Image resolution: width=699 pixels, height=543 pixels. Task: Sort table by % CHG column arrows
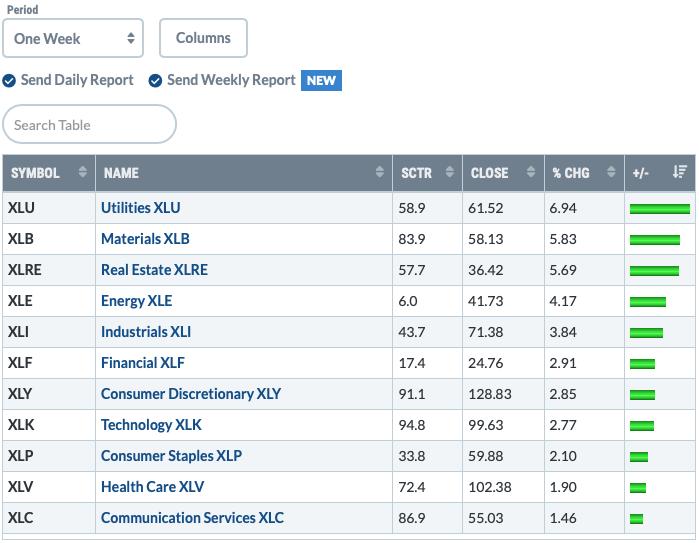point(611,172)
